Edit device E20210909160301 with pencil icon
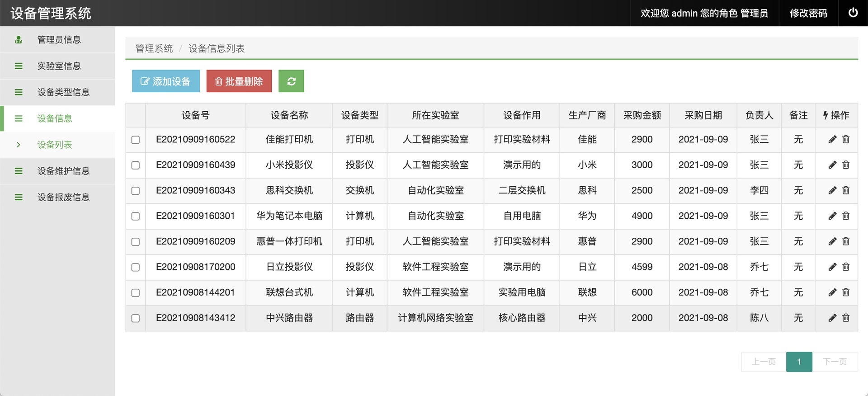This screenshot has width=868, height=396. pos(832,216)
